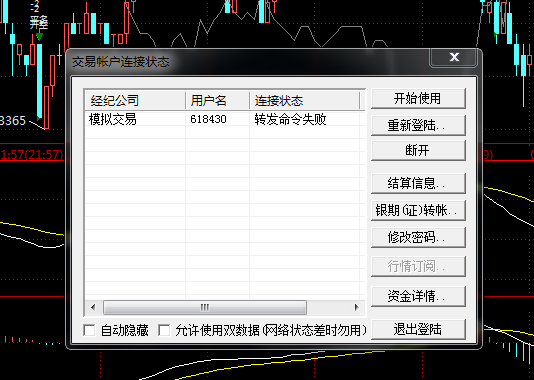This screenshot has width=534, height=380.
Task: Open 银期(证)转帐 transfer
Action: [x=418, y=210]
